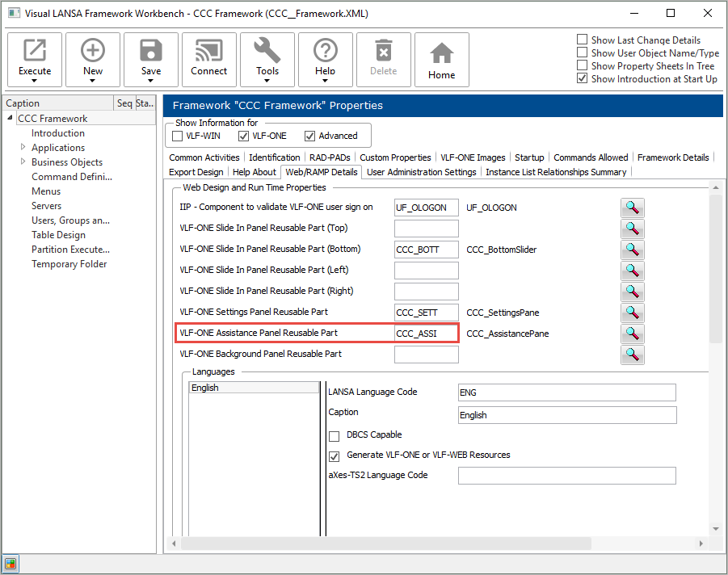This screenshot has height=575, width=728.
Task: Select Table Design in the tree
Action: pyautogui.click(x=58, y=235)
